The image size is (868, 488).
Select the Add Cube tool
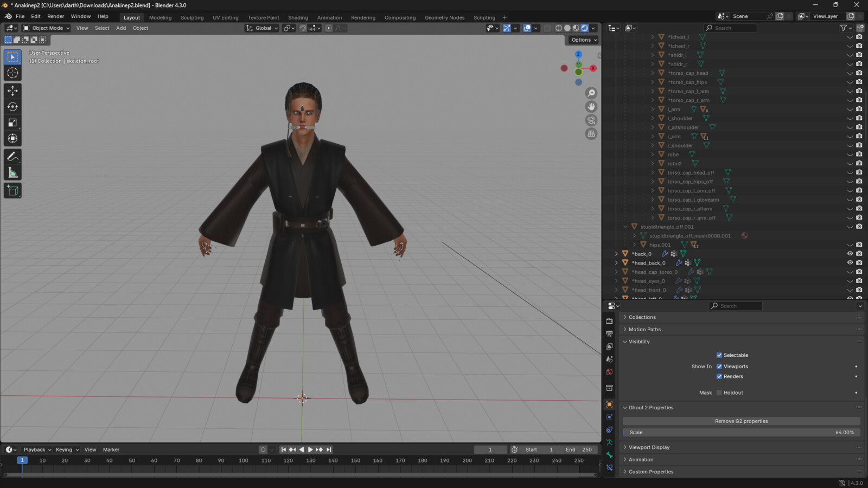[x=12, y=190]
